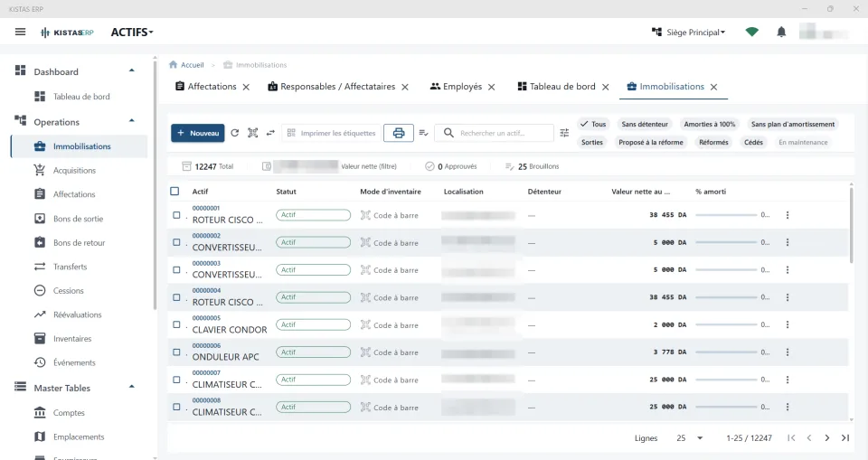Check the row ONDULEUR APC

tap(176, 352)
